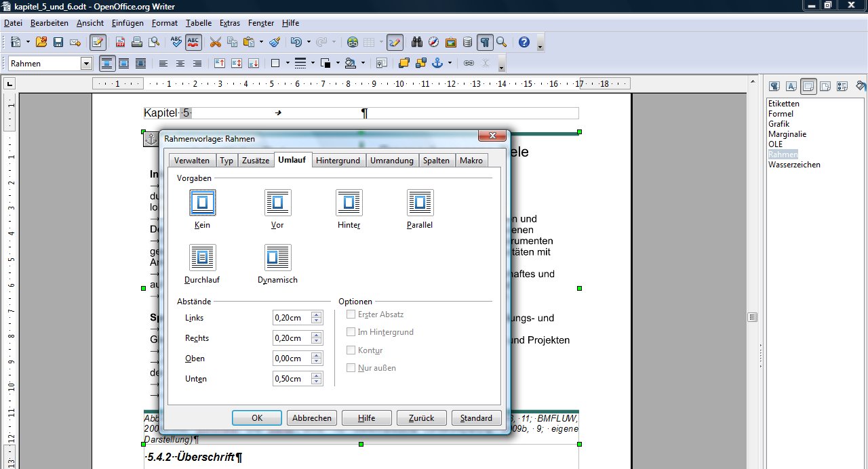Select the Parallel wrap option icon
868x469 pixels.
420,203
